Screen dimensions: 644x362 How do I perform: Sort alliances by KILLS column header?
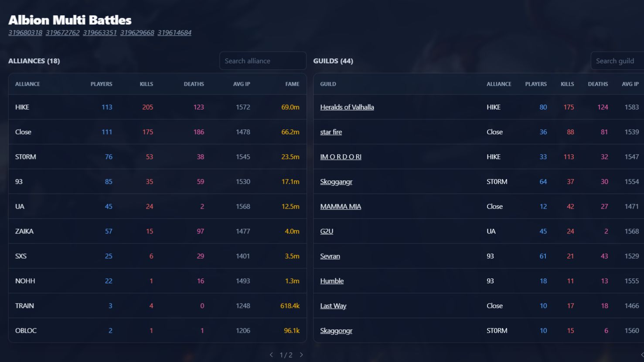coord(147,84)
